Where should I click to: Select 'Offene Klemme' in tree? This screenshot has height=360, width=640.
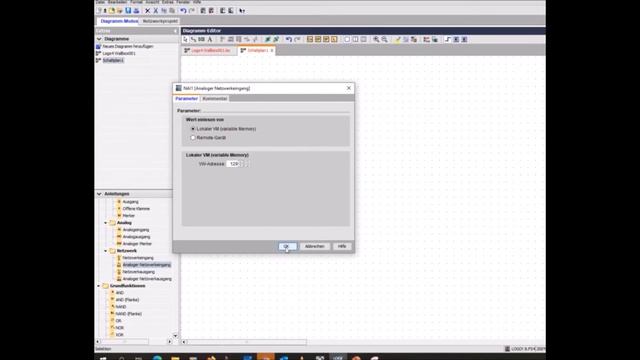click(x=136, y=209)
